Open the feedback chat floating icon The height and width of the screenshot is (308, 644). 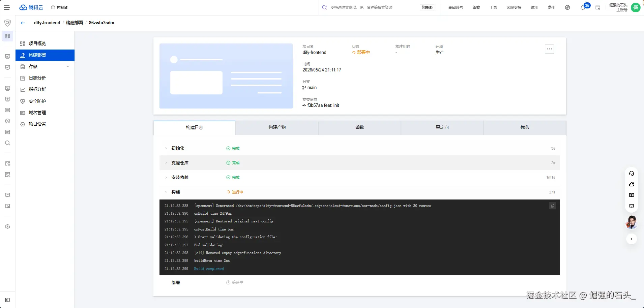pyautogui.click(x=632, y=206)
